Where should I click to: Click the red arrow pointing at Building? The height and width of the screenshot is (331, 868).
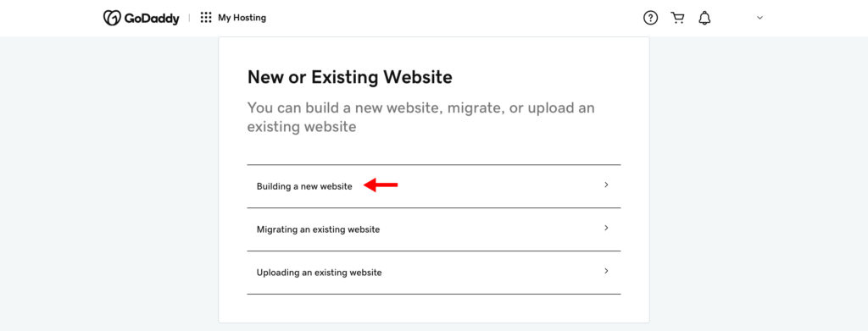tap(381, 185)
